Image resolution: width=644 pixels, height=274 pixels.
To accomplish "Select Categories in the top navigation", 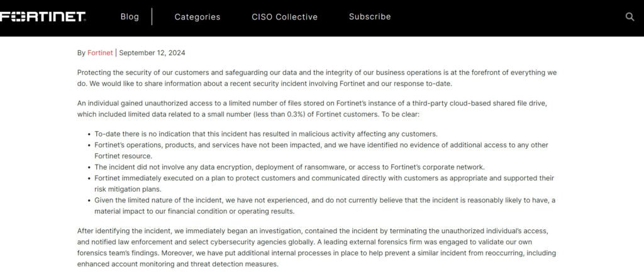I will (x=197, y=17).
